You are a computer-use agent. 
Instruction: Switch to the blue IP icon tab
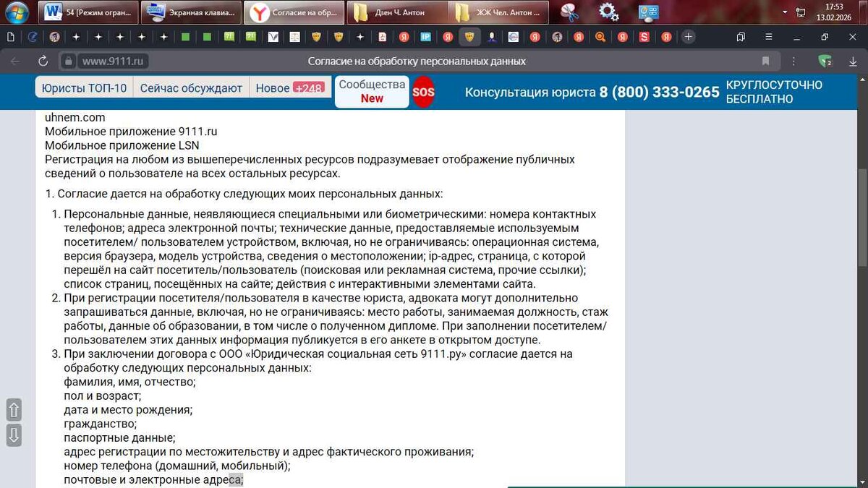[426, 37]
